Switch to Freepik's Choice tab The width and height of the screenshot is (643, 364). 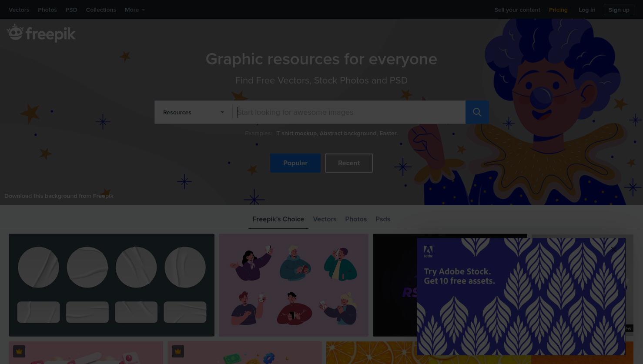(278, 219)
